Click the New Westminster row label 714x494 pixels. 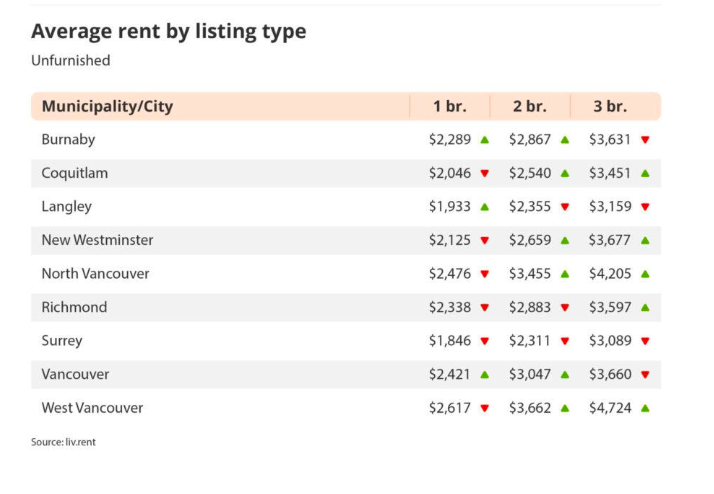pos(97,240)
